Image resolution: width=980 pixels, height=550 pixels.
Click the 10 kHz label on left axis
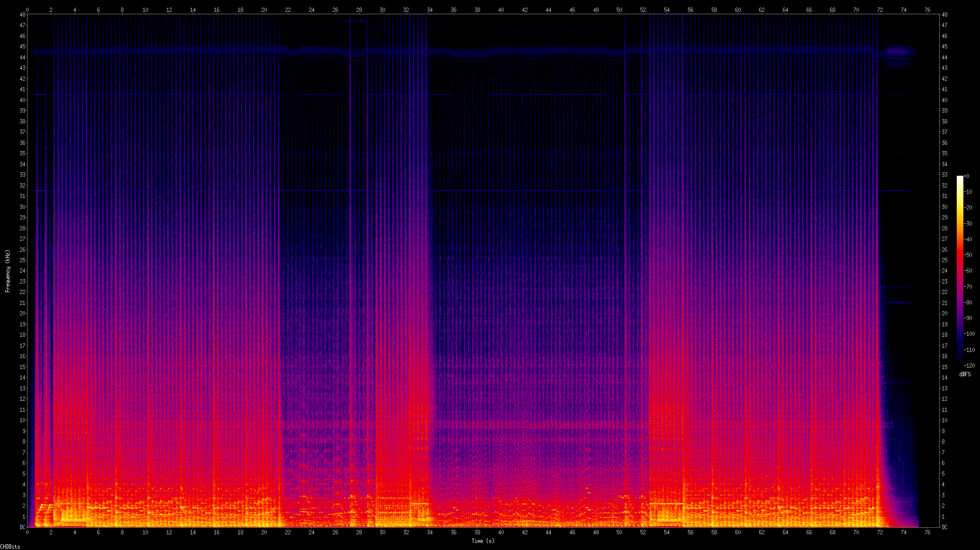pos(22,420)
